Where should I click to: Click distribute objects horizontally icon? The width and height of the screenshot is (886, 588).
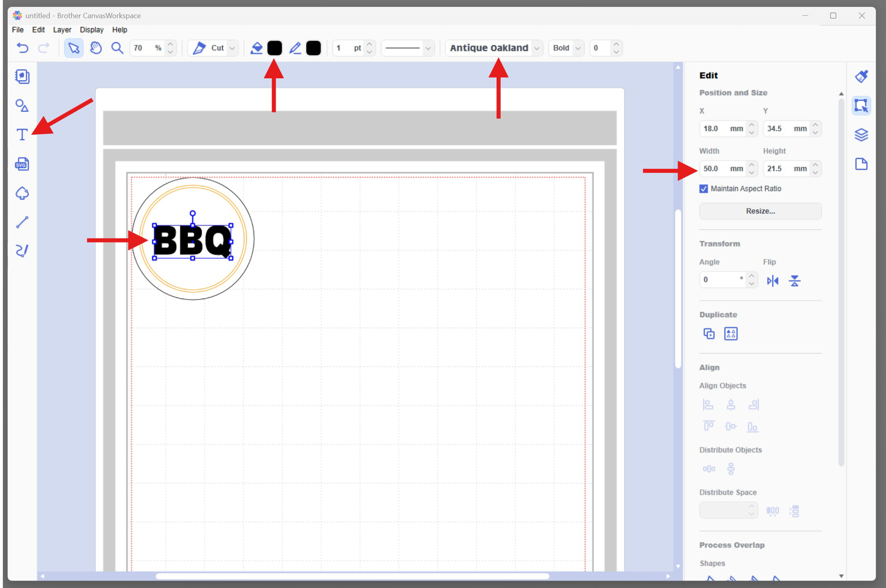709,469
